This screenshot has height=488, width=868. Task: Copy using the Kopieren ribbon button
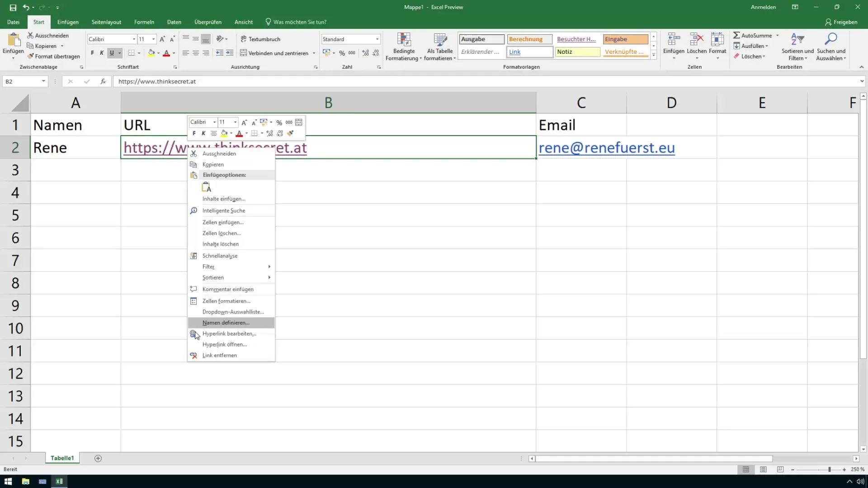42,46
